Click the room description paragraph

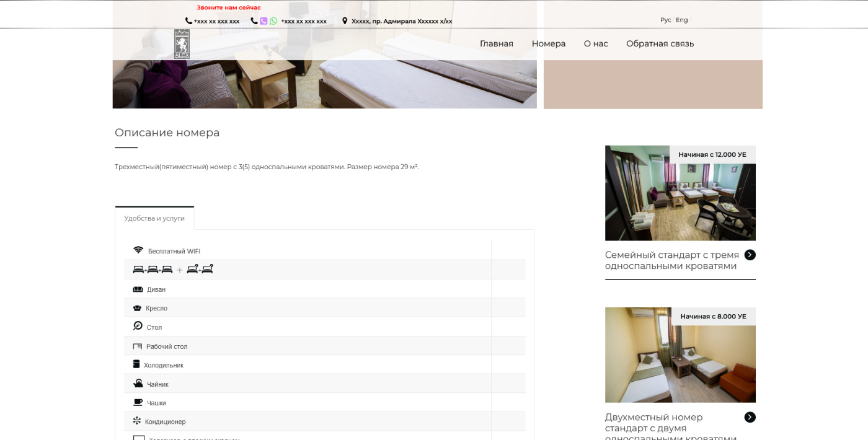pos(267,167)
